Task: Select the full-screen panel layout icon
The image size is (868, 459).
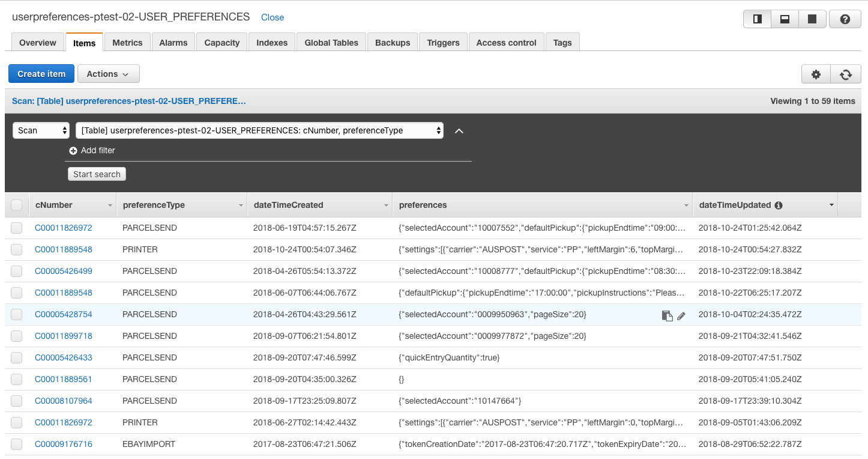Action: tap(812, 19)
